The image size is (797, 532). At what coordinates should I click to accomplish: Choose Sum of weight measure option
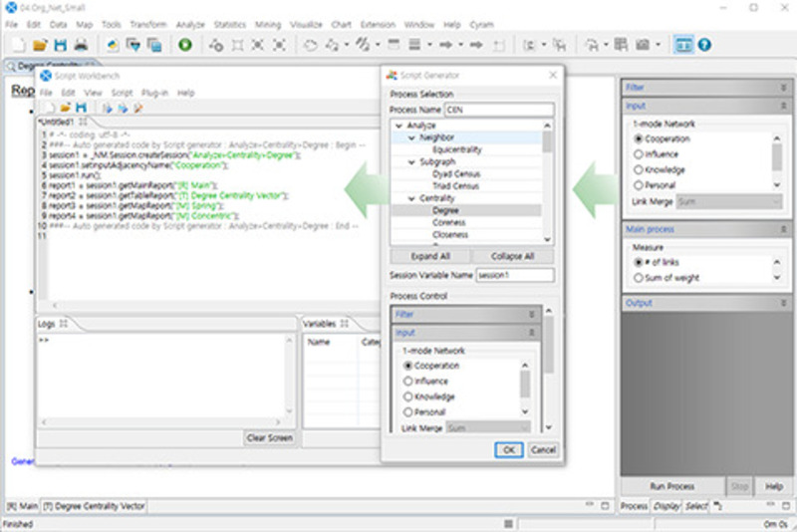click(x=639, y=278)
